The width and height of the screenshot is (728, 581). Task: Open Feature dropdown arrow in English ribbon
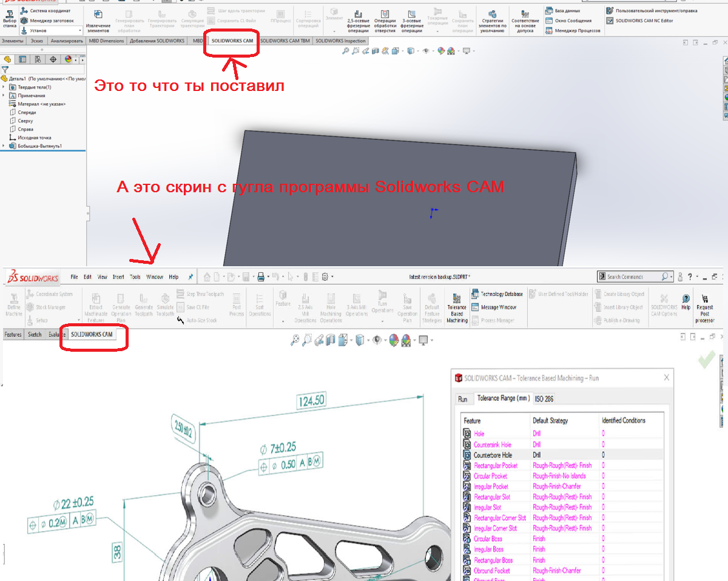[283, 320]
